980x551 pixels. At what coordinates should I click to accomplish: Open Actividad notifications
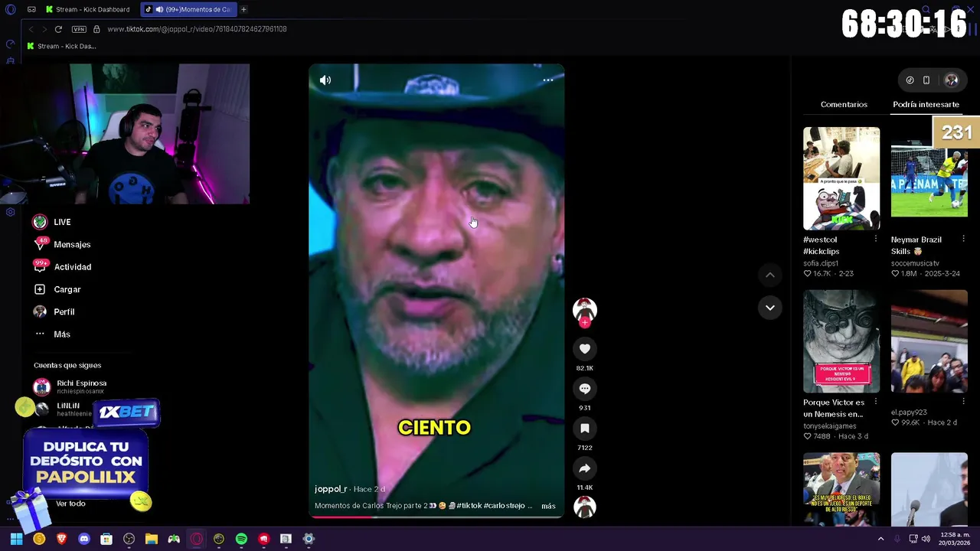[x=62, y=267]
